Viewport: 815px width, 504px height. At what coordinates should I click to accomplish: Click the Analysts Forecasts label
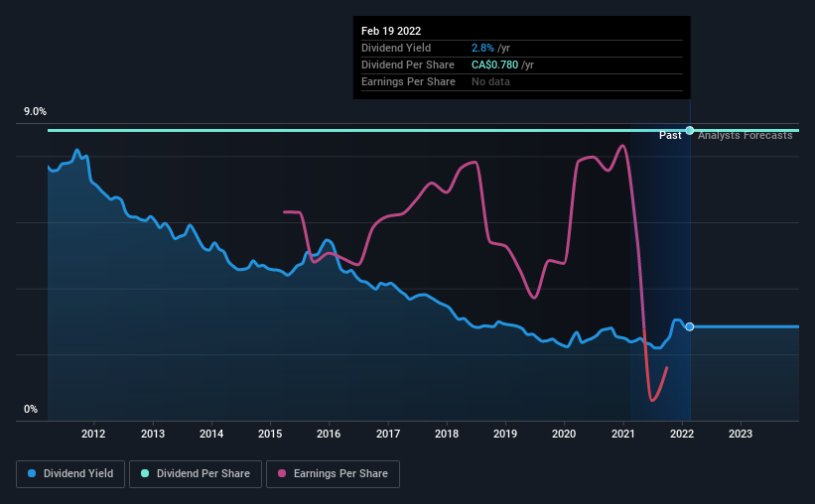coord(745,136)
